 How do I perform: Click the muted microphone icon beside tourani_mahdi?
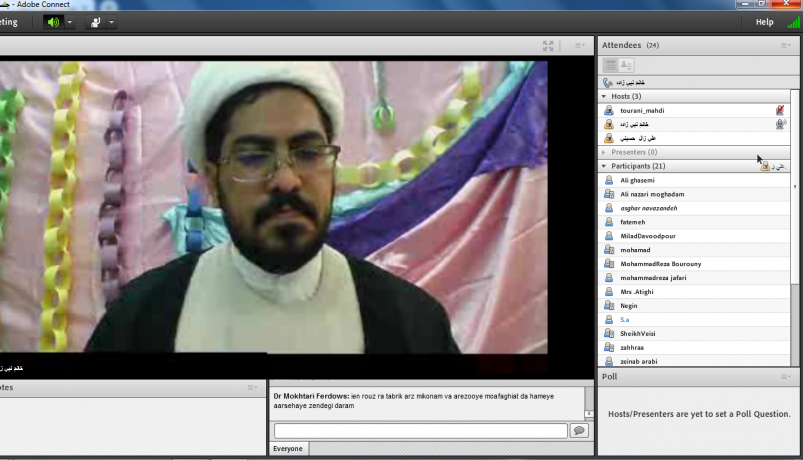tap(780, 110)
